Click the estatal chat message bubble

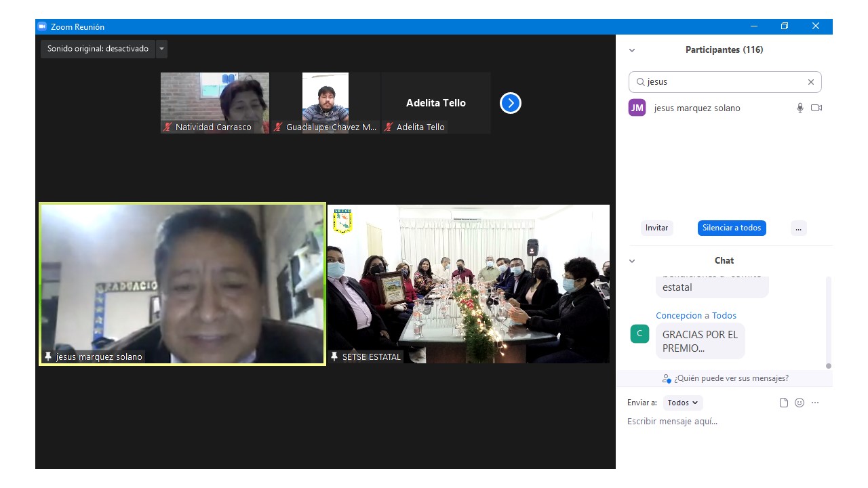(x=711, y=286)
